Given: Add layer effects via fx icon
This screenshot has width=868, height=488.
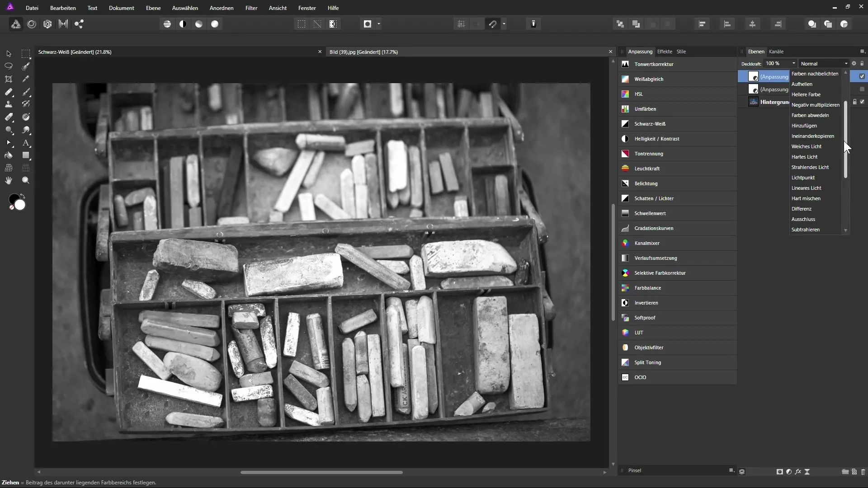Looking at the screenshot, I should pos(798,472).
